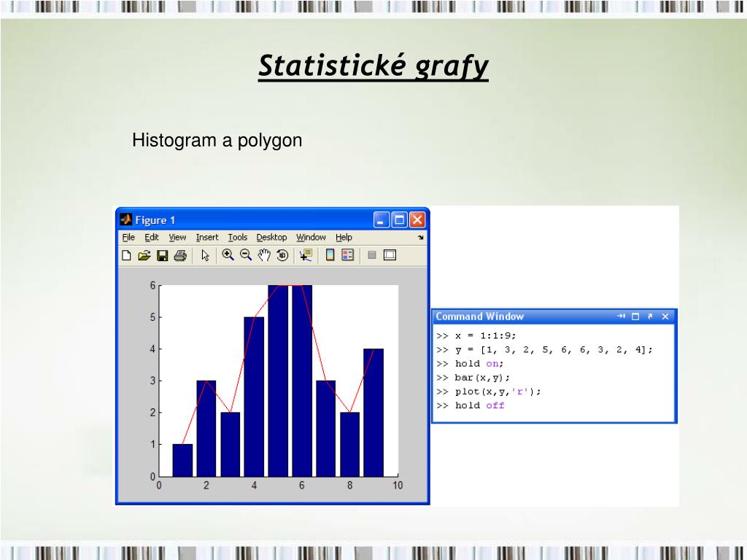Select the Pan hand tool
The height and width of the screenshot is (560, 747).
[x=264, y=255]
